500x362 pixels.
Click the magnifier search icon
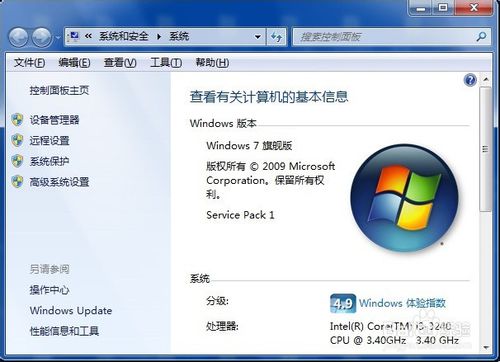tap(481, 36)
